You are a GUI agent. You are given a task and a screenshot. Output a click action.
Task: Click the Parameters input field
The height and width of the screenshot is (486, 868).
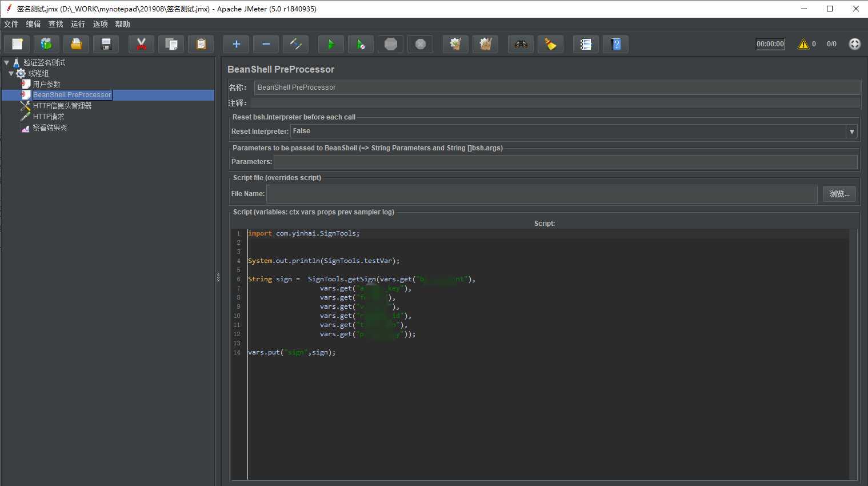pos(566,162)
